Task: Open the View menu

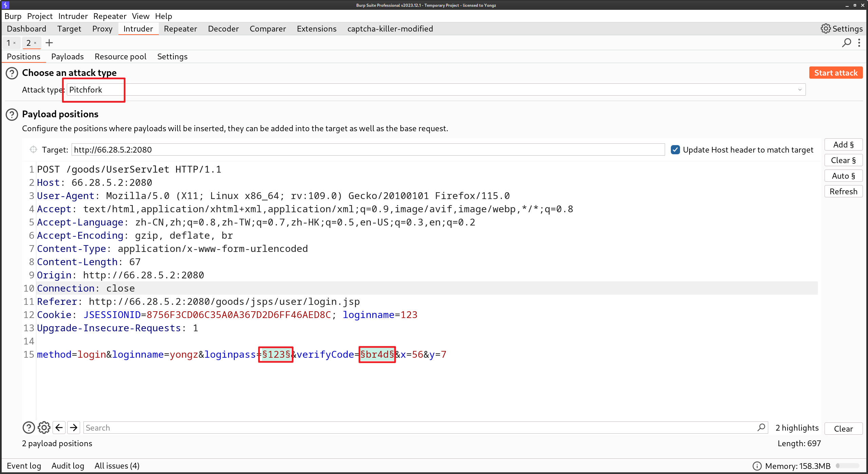Action: coord(140,16)
